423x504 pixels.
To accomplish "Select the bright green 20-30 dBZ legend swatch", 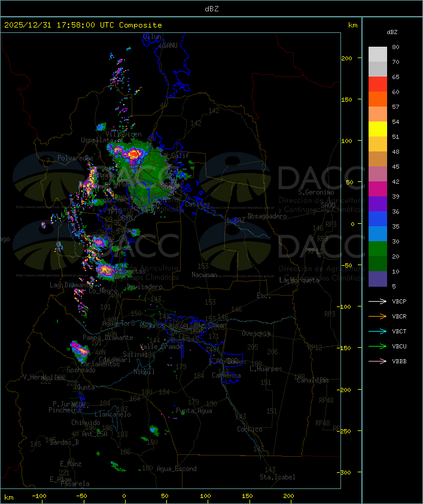I will (378, 249).
